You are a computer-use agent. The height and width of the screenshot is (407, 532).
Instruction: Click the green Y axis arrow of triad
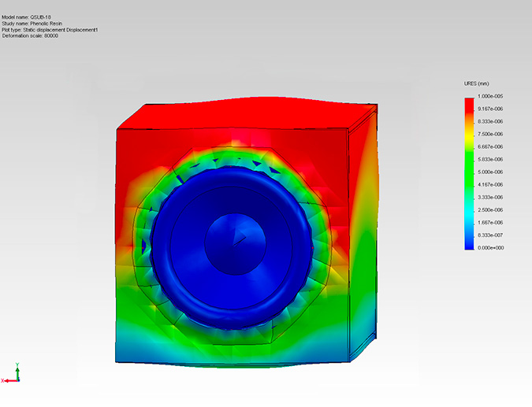(17, 369)
